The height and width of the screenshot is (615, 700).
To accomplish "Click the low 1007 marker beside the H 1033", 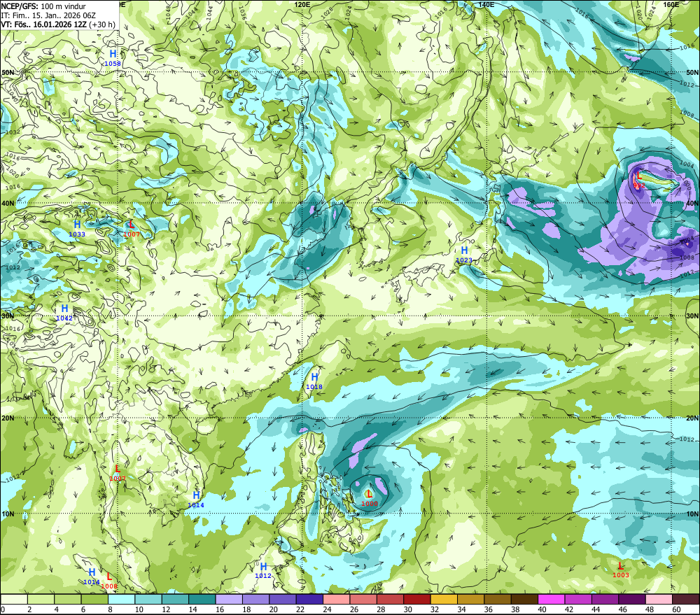I will [x=132, y=228].
